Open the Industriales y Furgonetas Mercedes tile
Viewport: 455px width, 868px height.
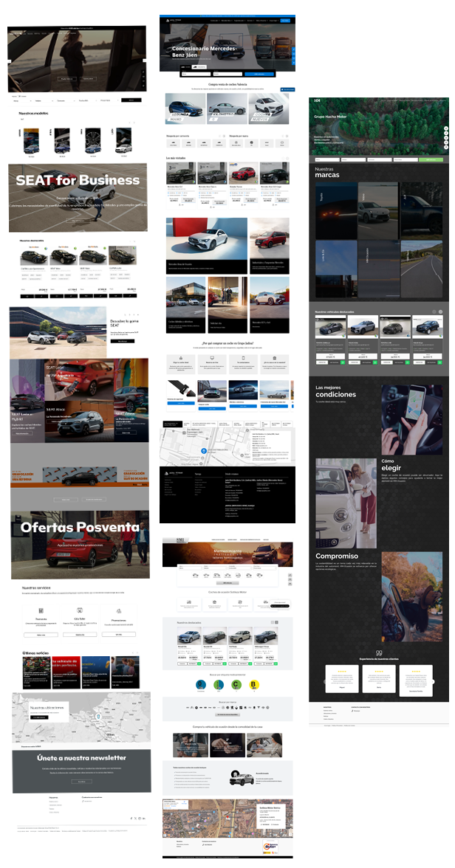tap(270, 246)
